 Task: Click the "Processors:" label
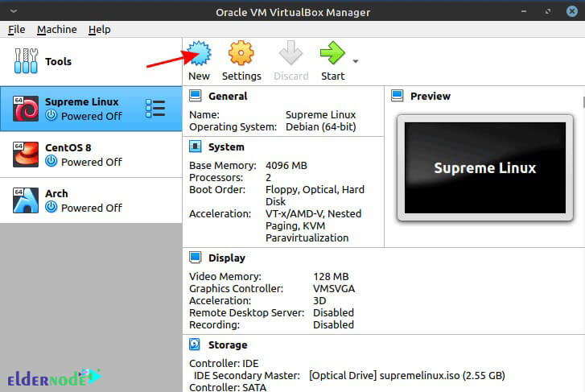216,178
